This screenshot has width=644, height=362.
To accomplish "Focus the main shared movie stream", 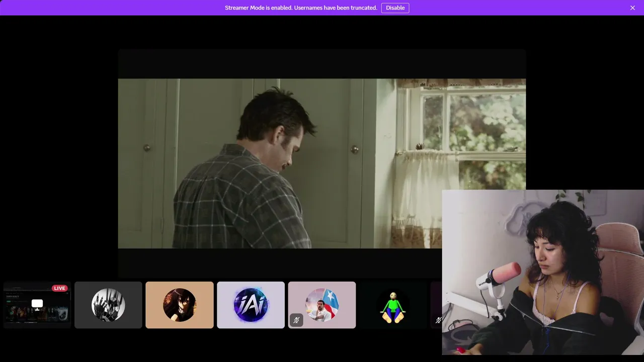I will (322, 163).
